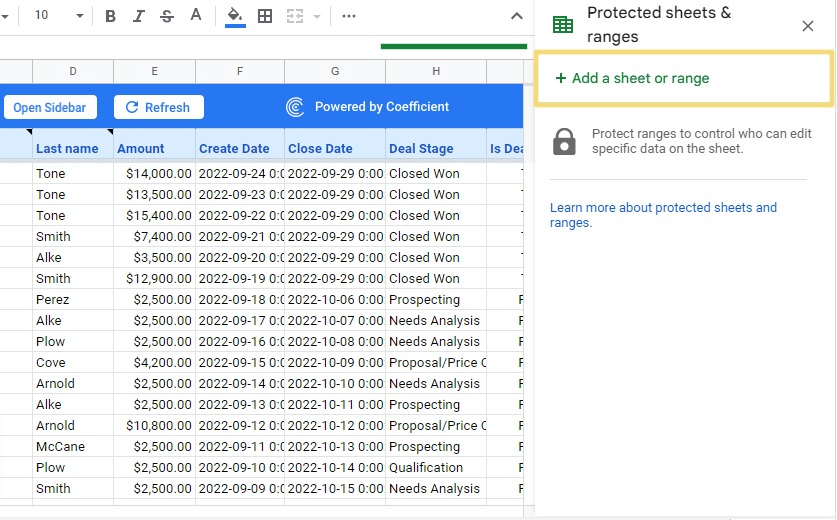Select column G header

(335, 71)
